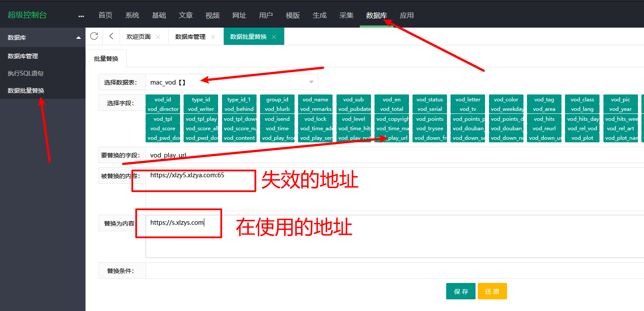Screen dimensions: 644x311
Task: Click the 保存 button
Action: coord(460,292)
